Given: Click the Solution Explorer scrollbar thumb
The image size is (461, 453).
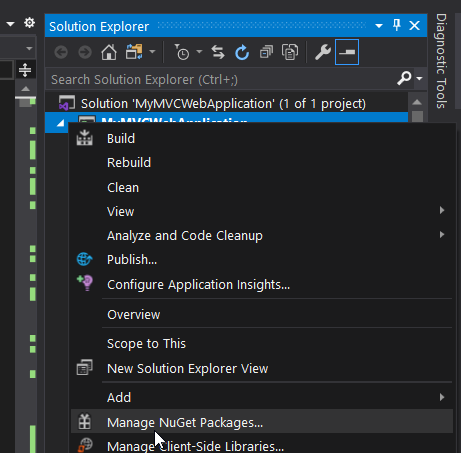Looking at the screenshot, I should (417, 117).
